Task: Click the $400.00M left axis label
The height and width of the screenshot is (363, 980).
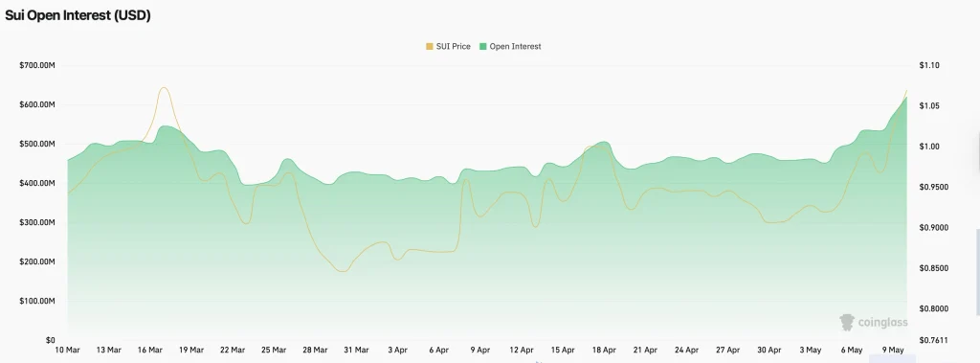Action: [37, 183]
